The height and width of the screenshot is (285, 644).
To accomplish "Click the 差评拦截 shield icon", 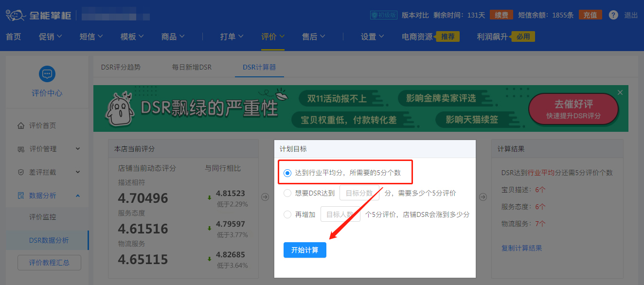I will (20, 172).
